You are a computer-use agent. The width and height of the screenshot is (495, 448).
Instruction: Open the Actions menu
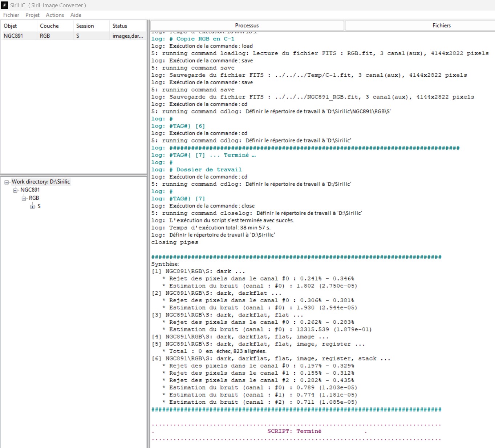(x=55, y=15)
